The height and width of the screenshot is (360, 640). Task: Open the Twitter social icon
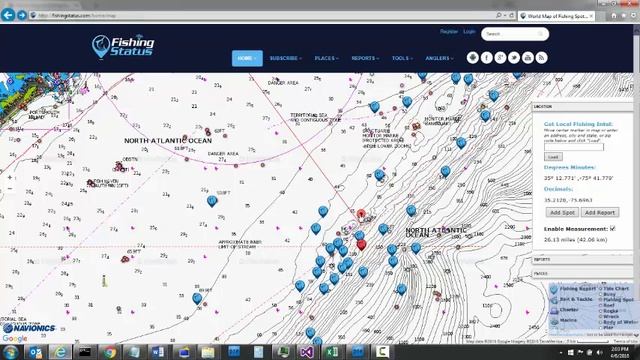click(514, 58)
